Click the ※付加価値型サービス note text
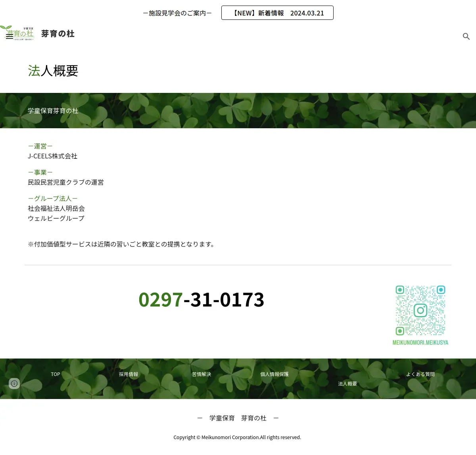 [122, 244]
